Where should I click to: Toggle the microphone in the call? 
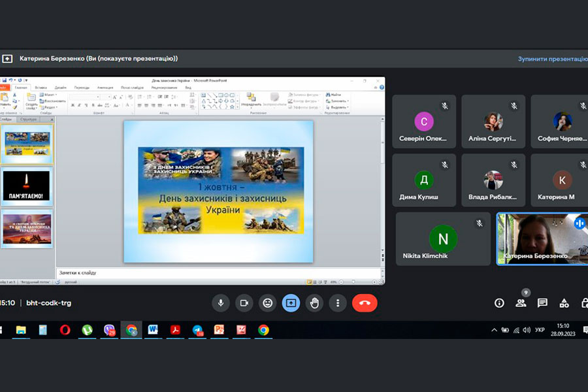click(x=220, y=303)
